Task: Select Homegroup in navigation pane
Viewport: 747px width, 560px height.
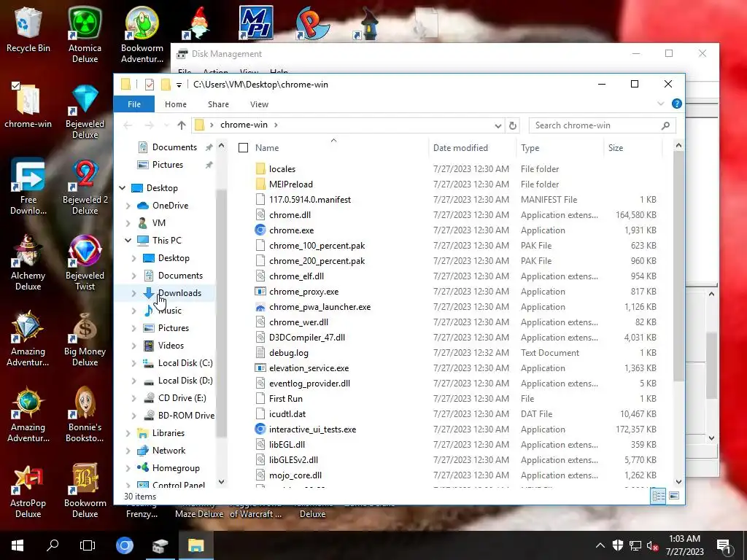Action: pos(176,468)
